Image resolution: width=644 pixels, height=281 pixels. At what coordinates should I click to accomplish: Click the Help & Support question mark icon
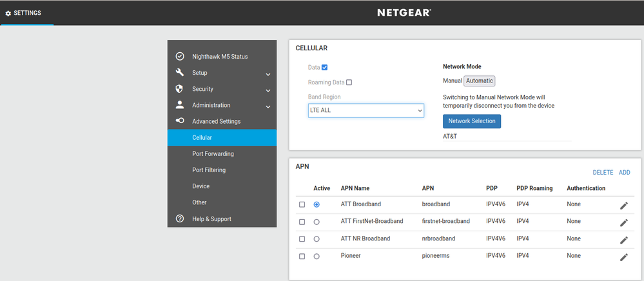[179, 218]
